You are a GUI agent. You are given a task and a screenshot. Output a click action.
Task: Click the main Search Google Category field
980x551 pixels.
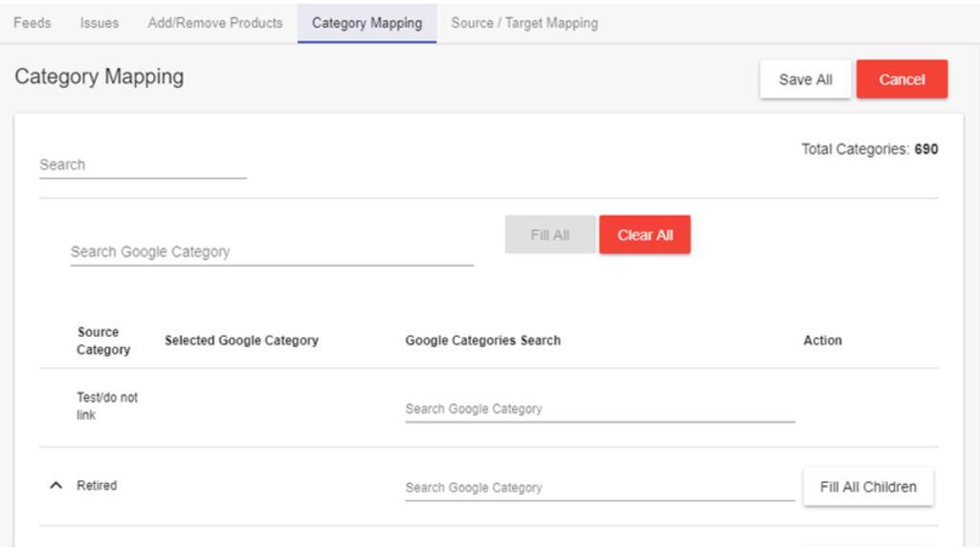[271, 252]
